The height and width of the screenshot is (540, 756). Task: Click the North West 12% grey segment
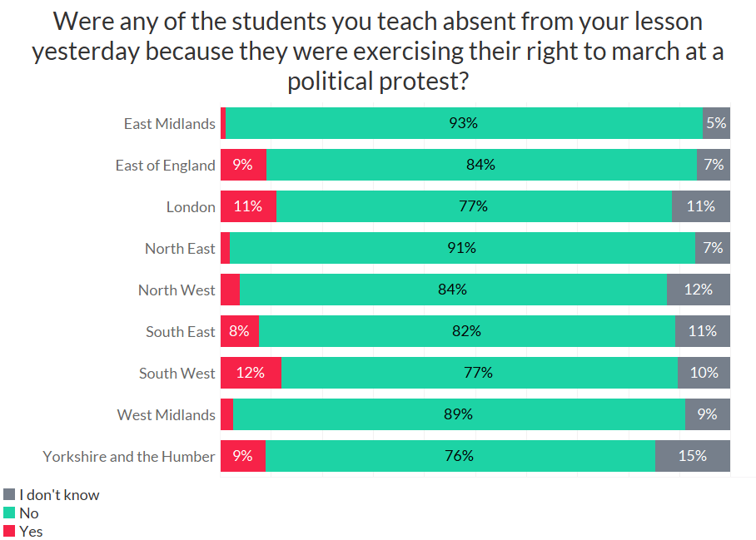pos(699,290)
